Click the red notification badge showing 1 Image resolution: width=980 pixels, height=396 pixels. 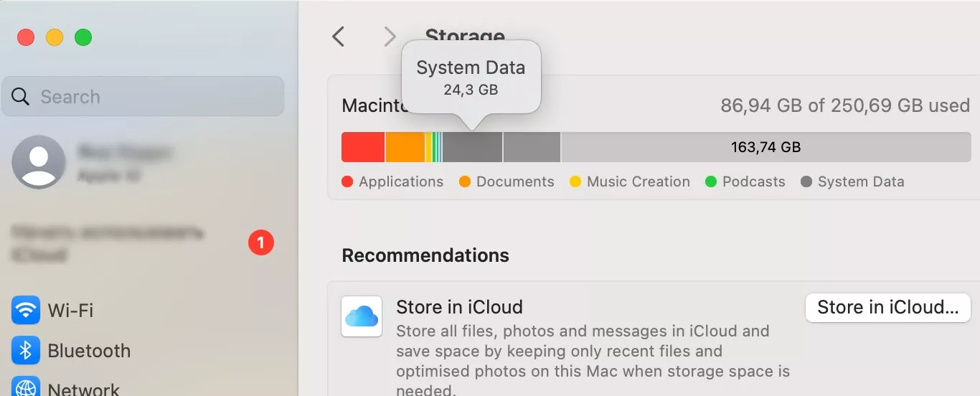tap(260, 243)
